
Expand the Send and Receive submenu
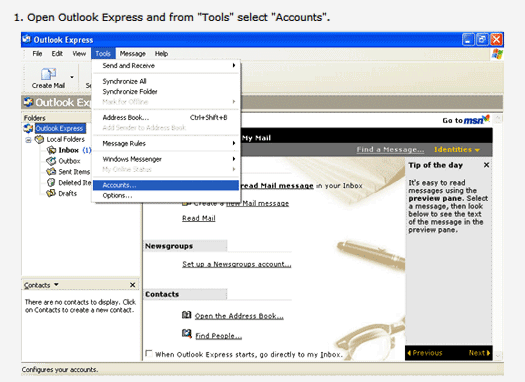234,65
